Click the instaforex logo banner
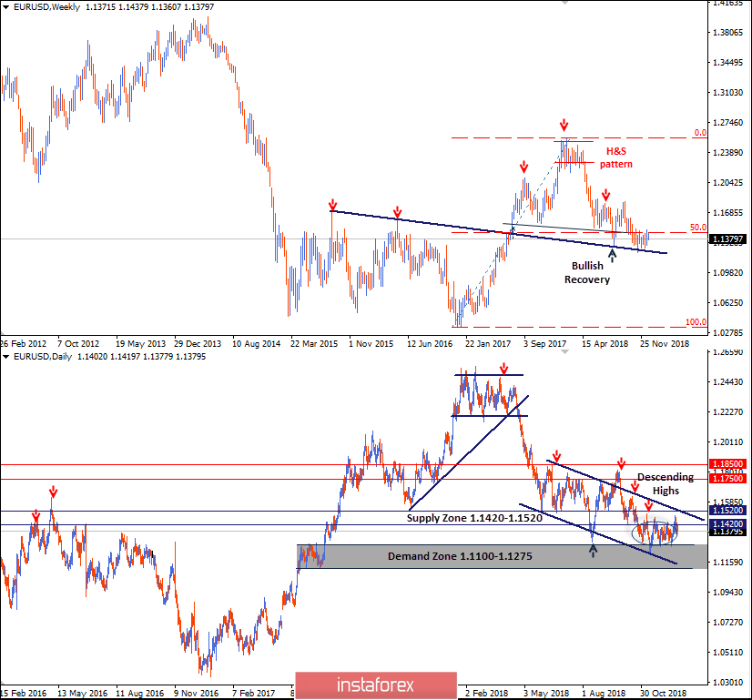 [x=376, y=685]
